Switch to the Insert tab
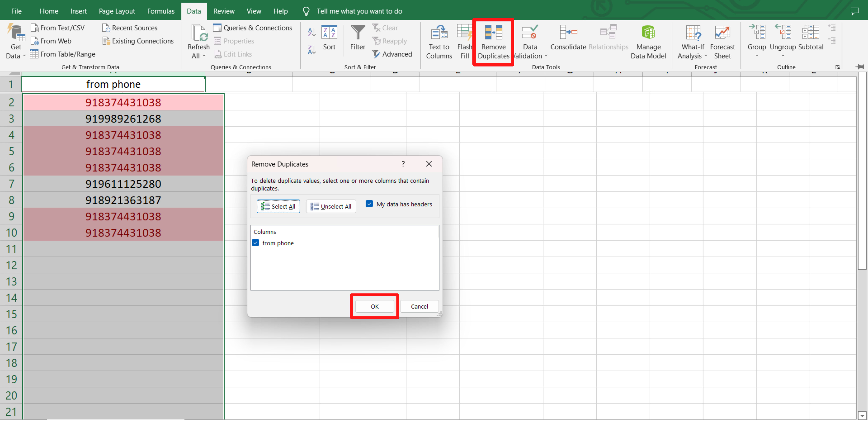The image size is (868, 424). pos(78,11)
